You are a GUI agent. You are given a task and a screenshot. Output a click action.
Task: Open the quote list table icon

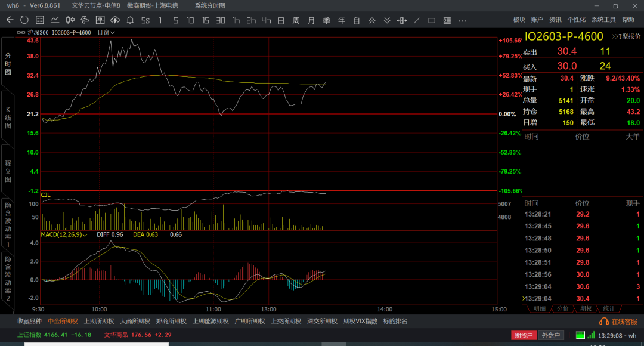coord(39,20)
